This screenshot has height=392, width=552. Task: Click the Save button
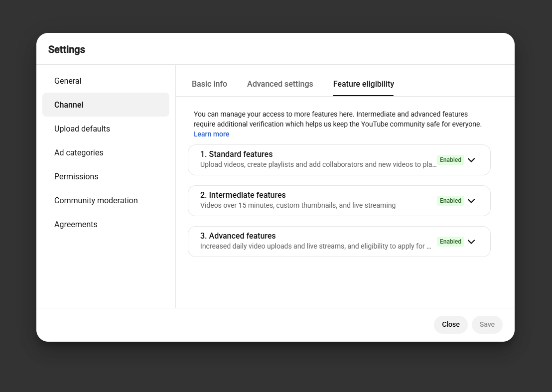[x=487, y=324]
